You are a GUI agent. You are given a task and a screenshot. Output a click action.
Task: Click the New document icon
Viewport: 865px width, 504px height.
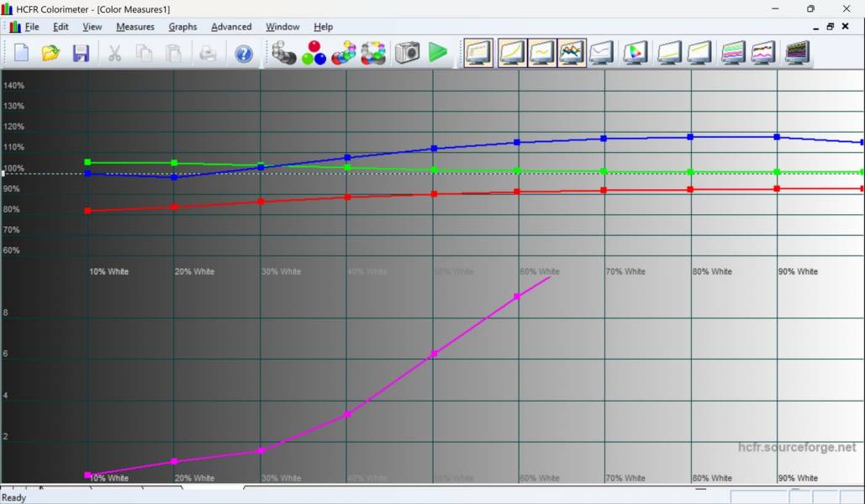click(x=21, y=54)
